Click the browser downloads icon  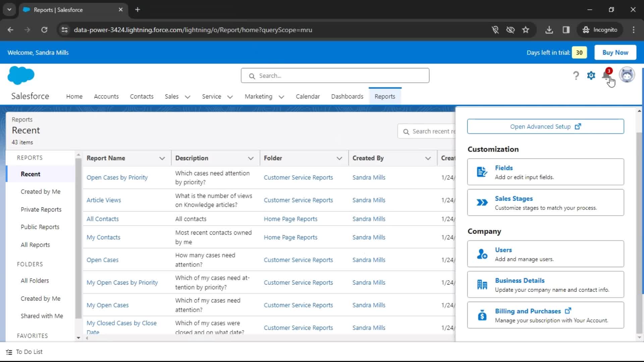549,30
